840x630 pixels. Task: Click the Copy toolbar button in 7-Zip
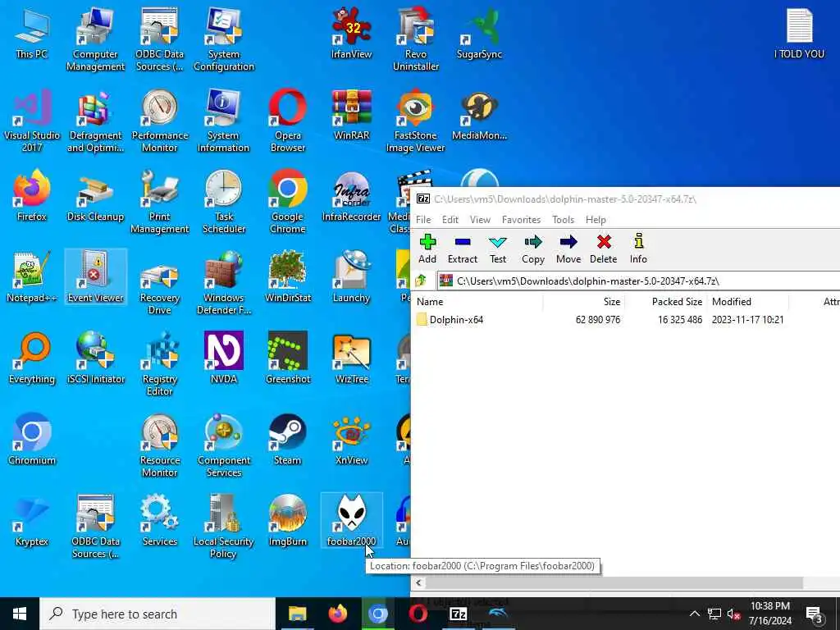pyautogui.click(x=533, y=249)
